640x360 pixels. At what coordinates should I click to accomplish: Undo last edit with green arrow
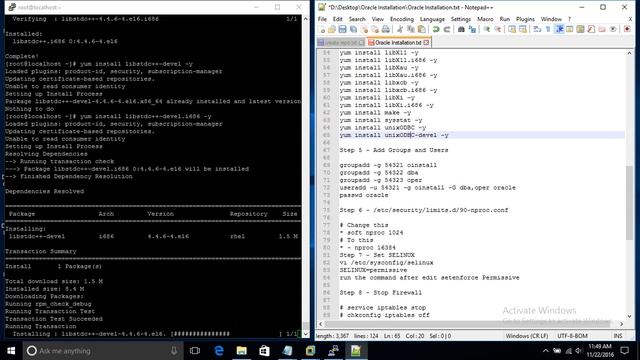436,29
